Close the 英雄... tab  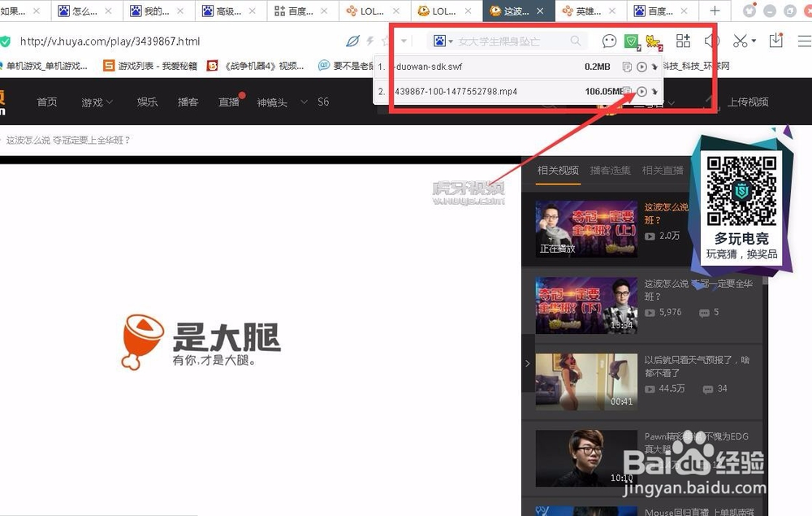point(612,11)
